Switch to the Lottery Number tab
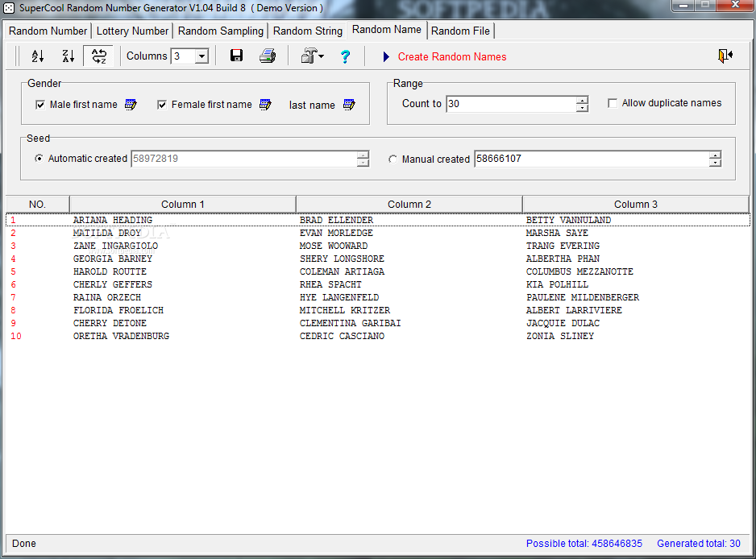756x559 pixels. 133,31
